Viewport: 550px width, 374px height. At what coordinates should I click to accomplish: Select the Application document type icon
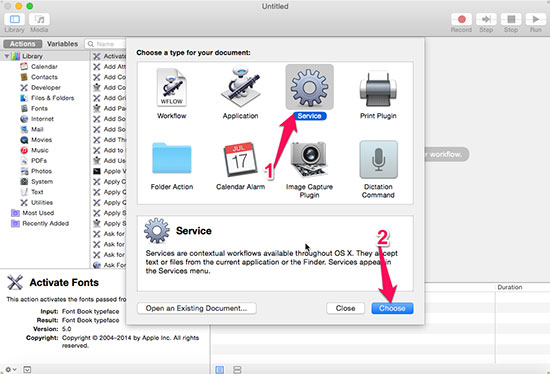coord(241,87)
